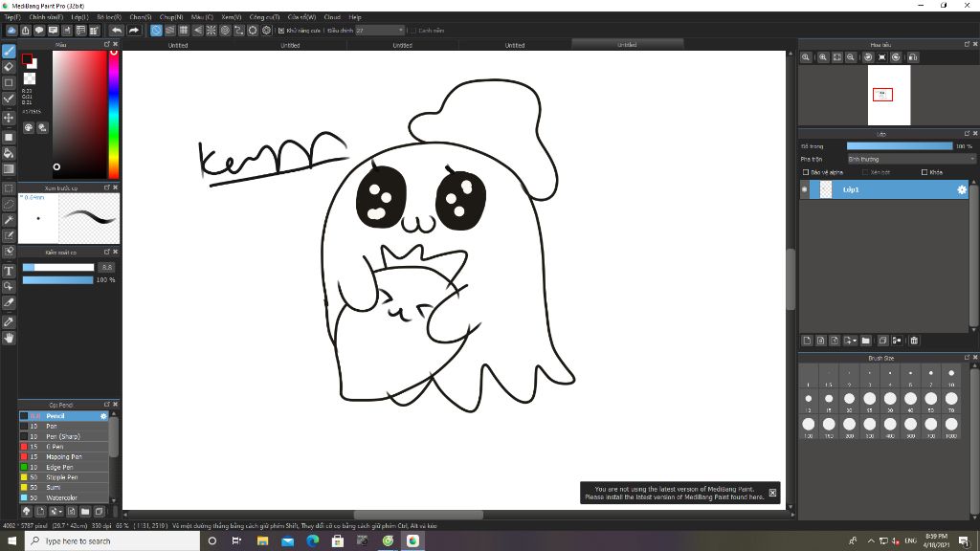Image resolution: width=980 pixels, height=551 pixels.
Task: Open the Hiệu chỉnh correction dropdown
Action: point(380,30)
